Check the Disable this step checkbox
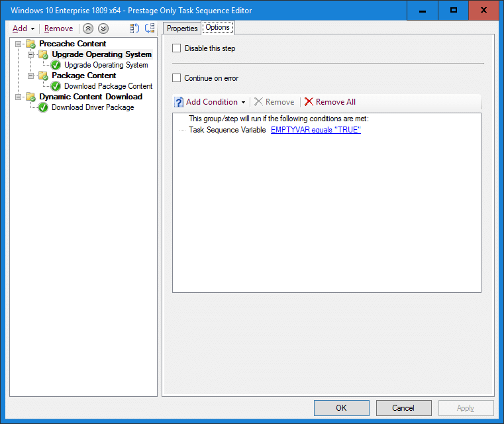This screenshot has width=504, height=424. coord(176,48)
